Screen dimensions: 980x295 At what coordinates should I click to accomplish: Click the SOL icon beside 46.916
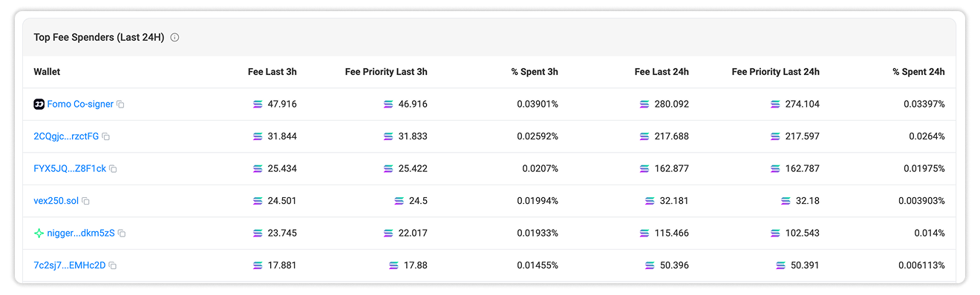point(388,105)
